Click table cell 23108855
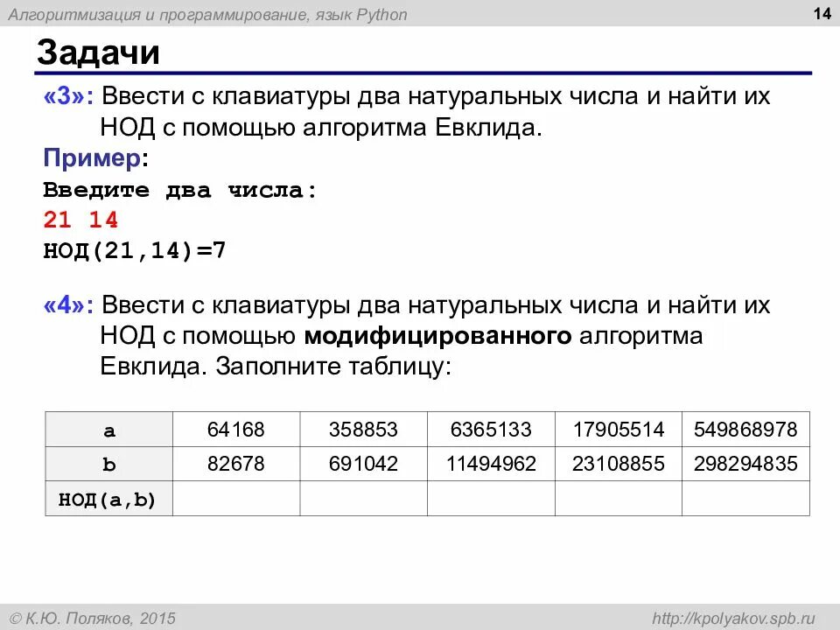840x630 pixels. pos(619,464)
